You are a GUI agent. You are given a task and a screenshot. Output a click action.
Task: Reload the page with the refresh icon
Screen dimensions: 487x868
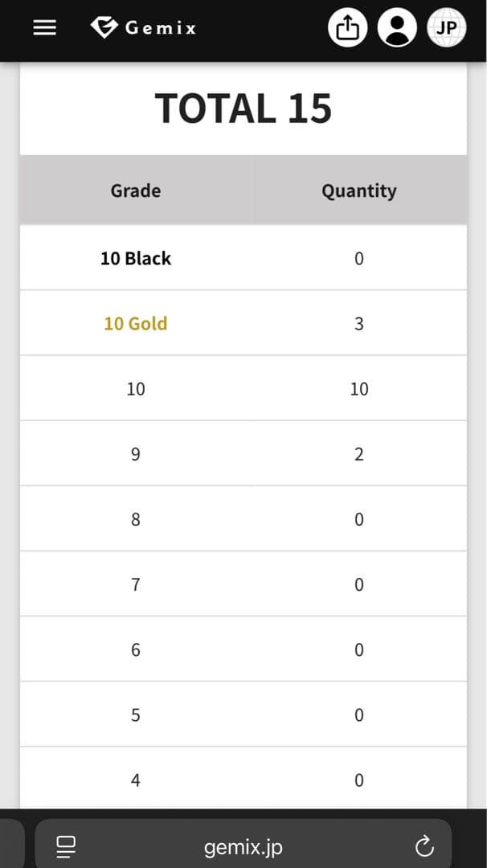click(x=425, y=845)
